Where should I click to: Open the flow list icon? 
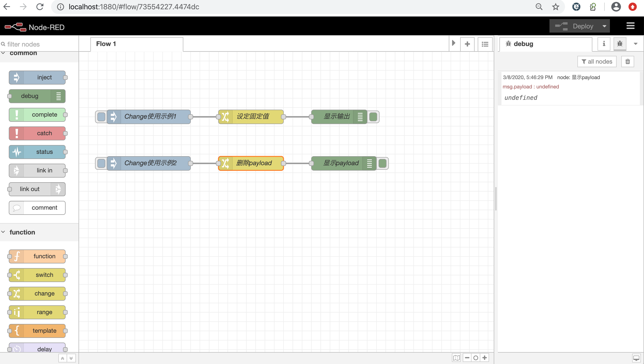485,44
